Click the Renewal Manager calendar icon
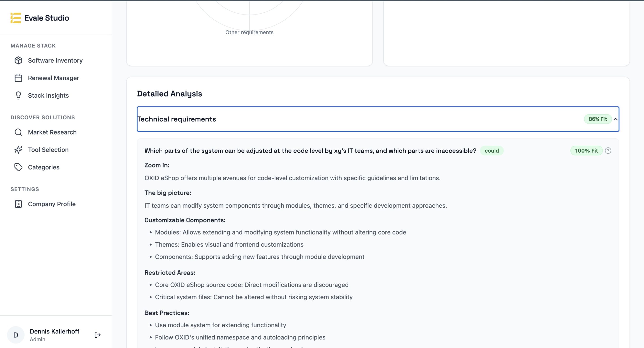This screenshot has width=644, height=348. pos(18,78)
